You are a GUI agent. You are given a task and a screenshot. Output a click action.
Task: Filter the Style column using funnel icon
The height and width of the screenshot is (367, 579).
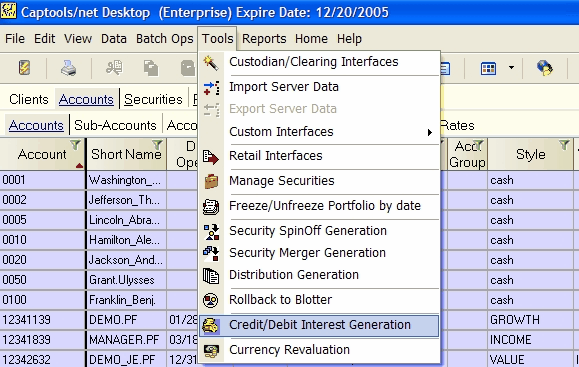click(x=564, y=145)
